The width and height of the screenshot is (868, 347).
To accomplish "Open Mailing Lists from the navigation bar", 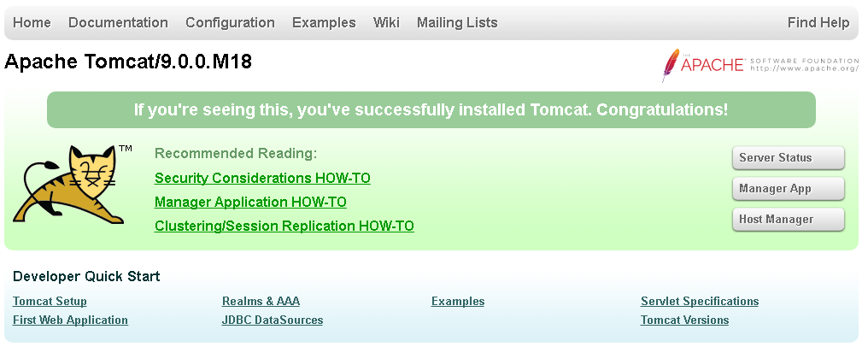I will [x=457, y=23].
